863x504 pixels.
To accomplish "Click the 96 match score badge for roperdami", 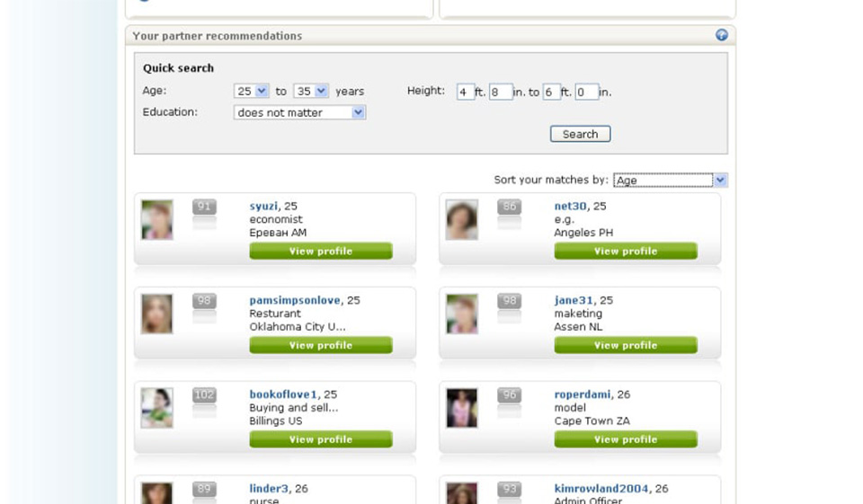I will coord(510,395).
